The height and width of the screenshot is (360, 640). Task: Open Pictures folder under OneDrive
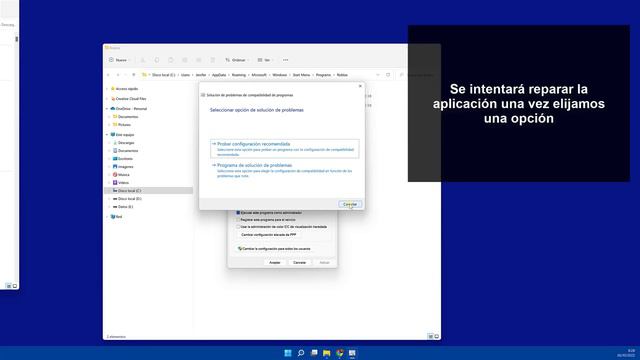(124, 125)
